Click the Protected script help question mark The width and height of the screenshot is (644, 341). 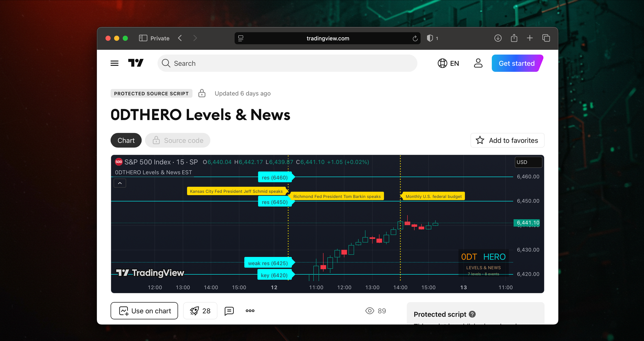472,314
